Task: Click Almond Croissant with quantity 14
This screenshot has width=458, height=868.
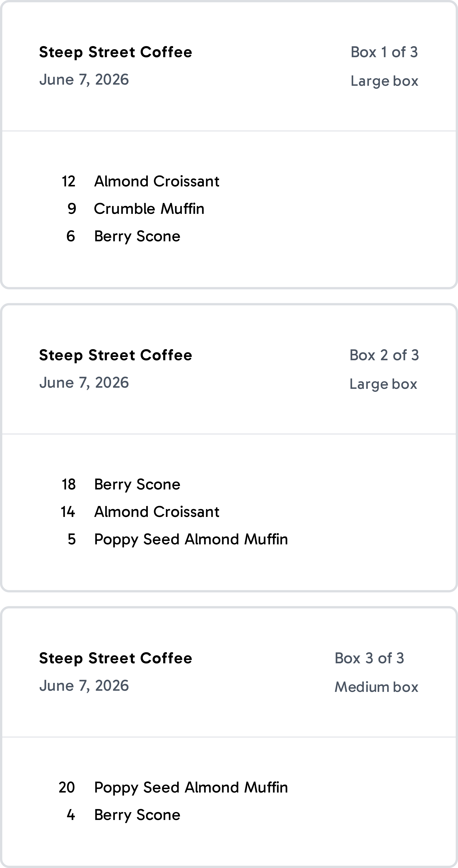Action: 156,512
